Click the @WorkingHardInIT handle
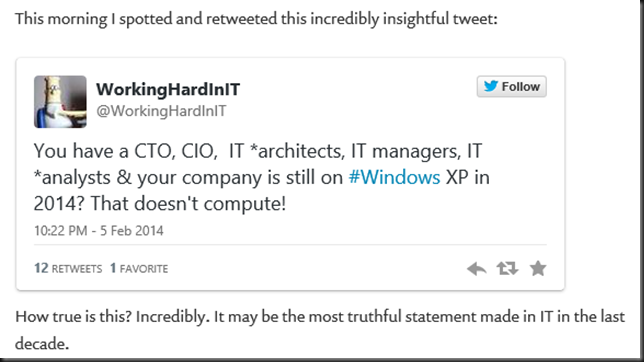The width and height of the screenshot is (644, 362). click(x=161, y=111)
